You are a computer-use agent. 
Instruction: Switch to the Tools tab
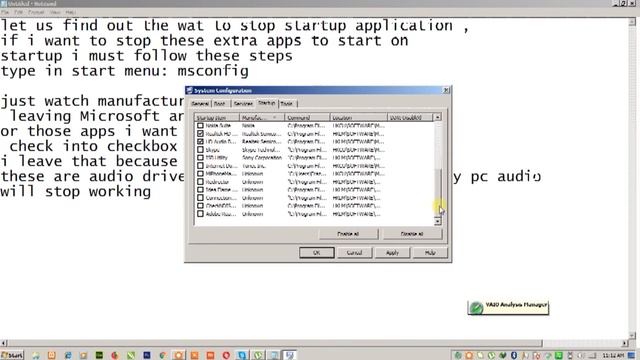287,104
